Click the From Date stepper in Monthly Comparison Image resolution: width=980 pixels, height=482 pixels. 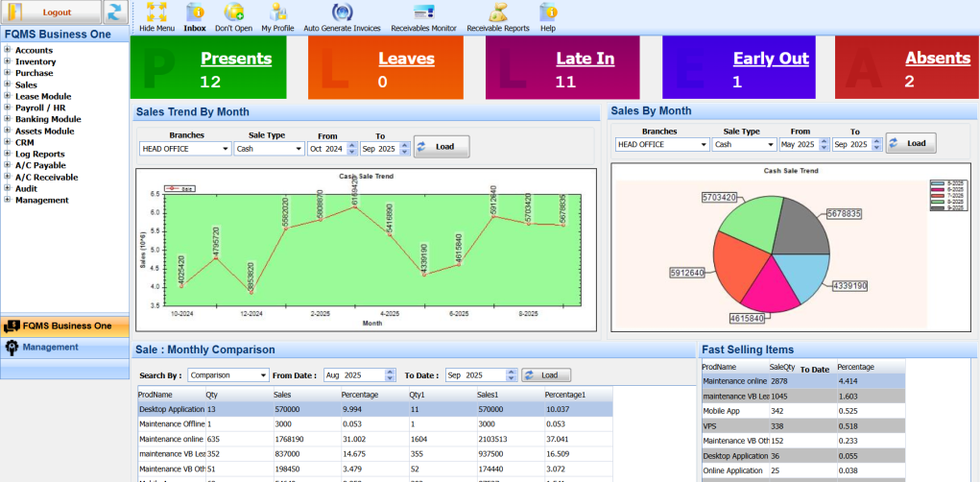click(390, 375)
